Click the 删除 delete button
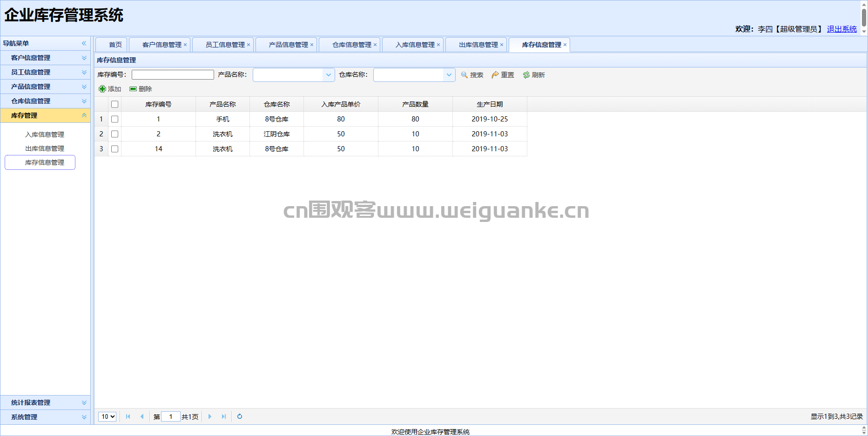The height and width of the screenshot is (436, 868). click(141, 89)
